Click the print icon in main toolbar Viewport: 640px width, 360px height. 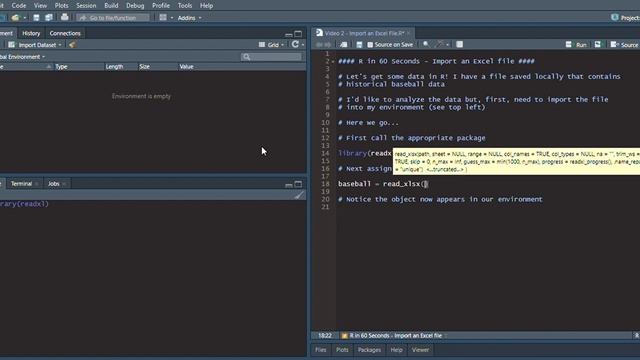pos(64,17)
